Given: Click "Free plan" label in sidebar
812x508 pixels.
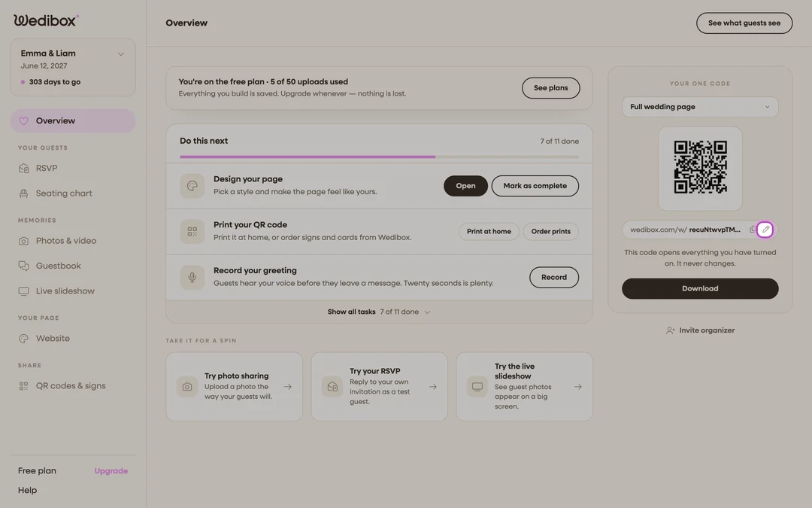Looking at the screenshot, I should [37, 471].
